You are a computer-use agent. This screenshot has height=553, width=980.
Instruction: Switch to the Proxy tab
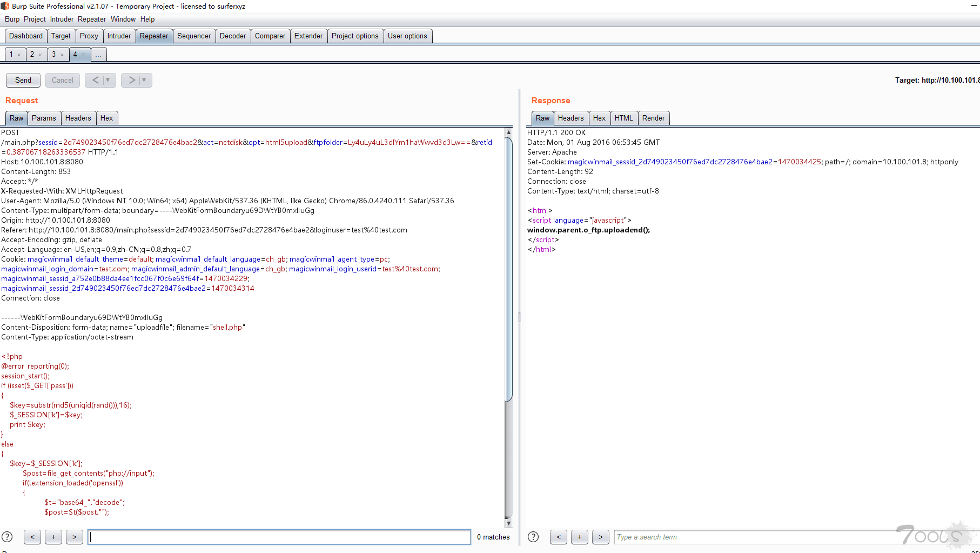(89, 36)
